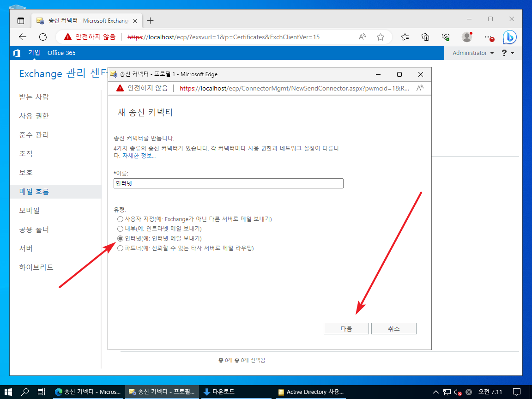Image resolution: width=532 pixels, height=399 pixels.
Task: Open 공용 폴더 in the sidebar
Action: (34, 230)
